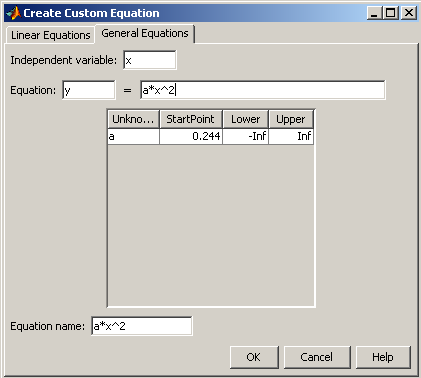Click the Equation name text field
The width and height of the screenshot is (421, 378).
pos(142,326)
